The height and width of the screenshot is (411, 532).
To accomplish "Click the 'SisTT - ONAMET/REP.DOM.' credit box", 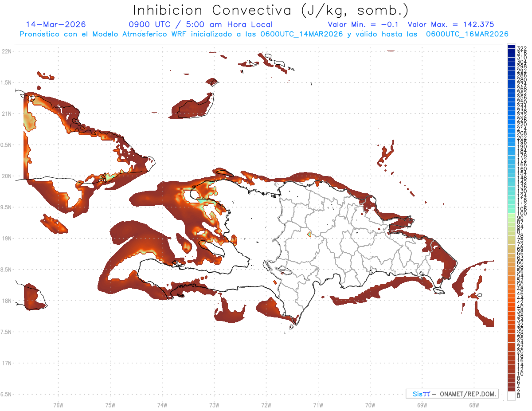I will click(x=452, y=394).
